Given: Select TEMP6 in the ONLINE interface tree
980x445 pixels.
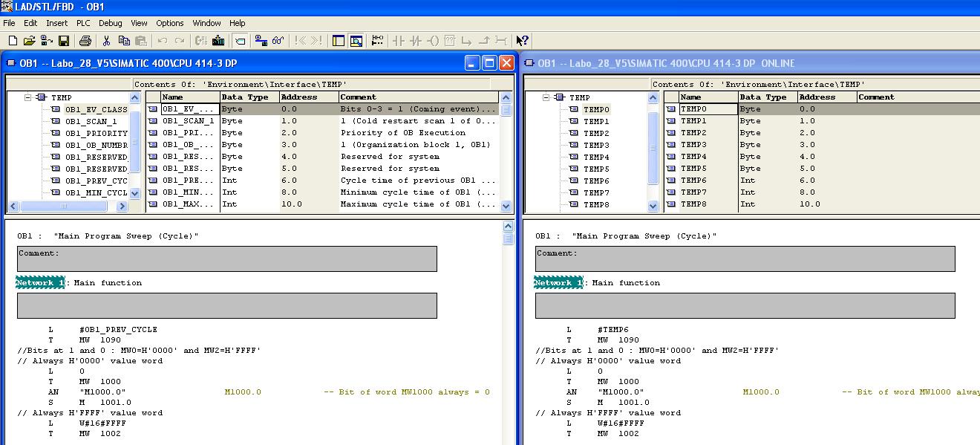Looking at the screenshot, I should click(x=595, y=181).
